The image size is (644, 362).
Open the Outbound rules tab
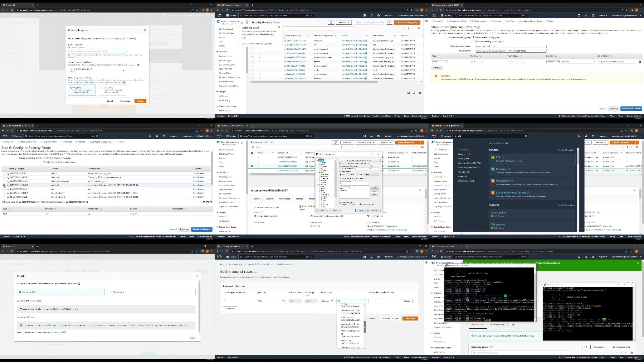coord(497,324)
